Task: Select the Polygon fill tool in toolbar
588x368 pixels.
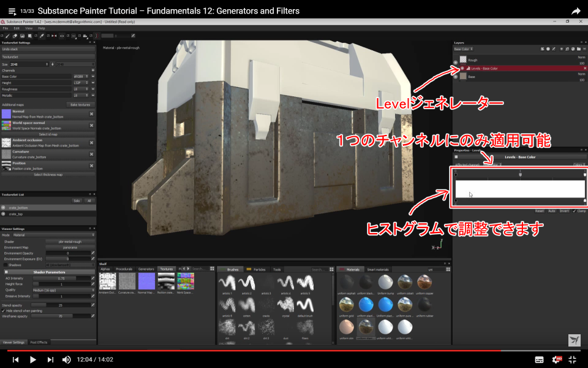Action: click(30, 36)
